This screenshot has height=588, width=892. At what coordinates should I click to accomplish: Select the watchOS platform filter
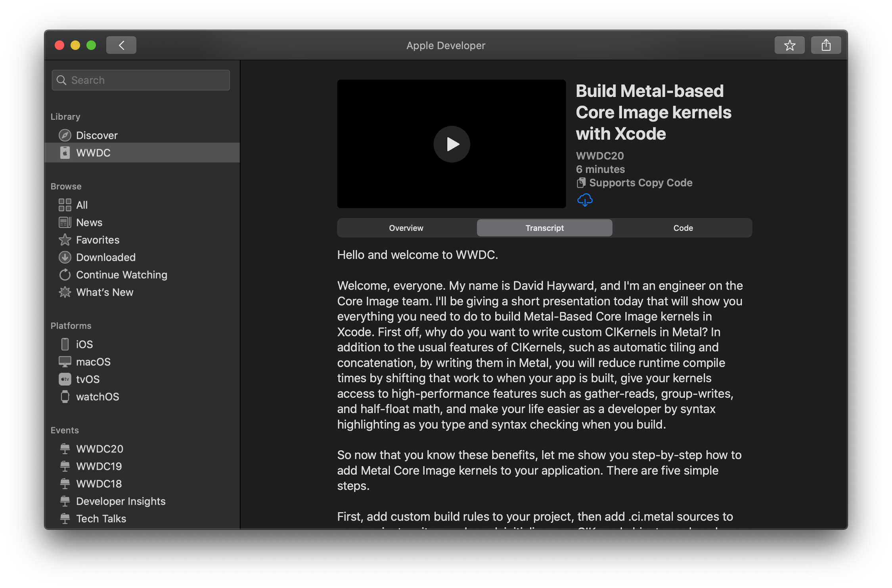click(98, 396)
